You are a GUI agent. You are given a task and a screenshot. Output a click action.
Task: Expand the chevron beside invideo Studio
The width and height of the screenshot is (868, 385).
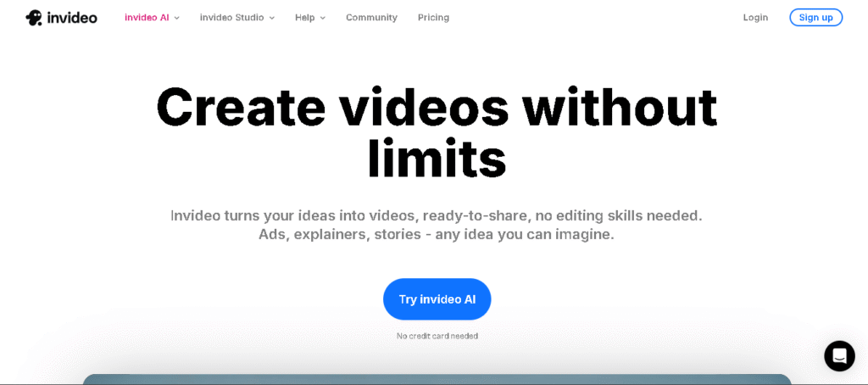272,18
